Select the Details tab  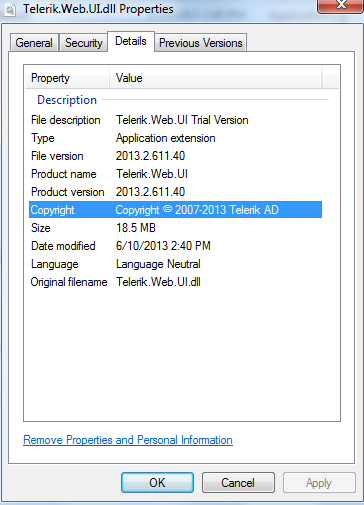pos(131,41)
